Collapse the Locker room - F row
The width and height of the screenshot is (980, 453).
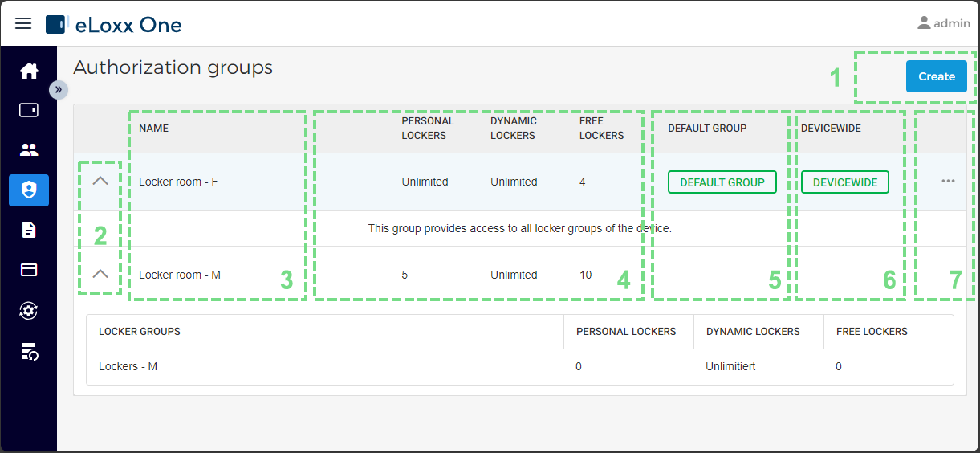click(100, 182)
